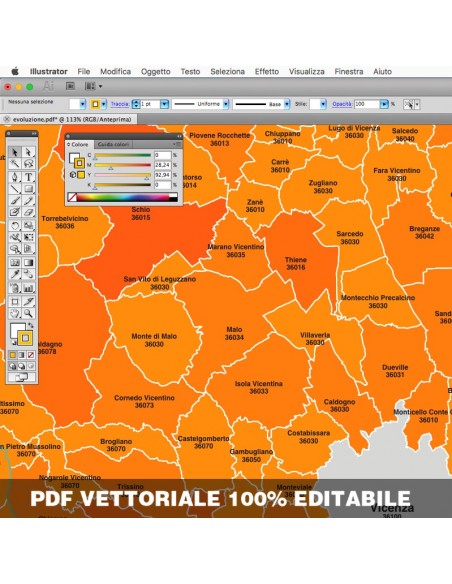
Task: Open the stroke weight dropdown next to 1 pt
Action: (x=164, y=104)
